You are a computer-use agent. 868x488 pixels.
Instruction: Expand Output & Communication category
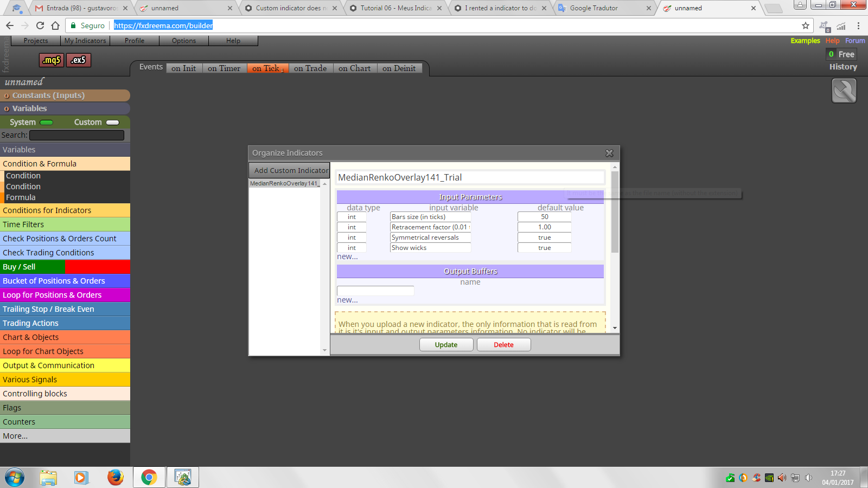[65, 365]
